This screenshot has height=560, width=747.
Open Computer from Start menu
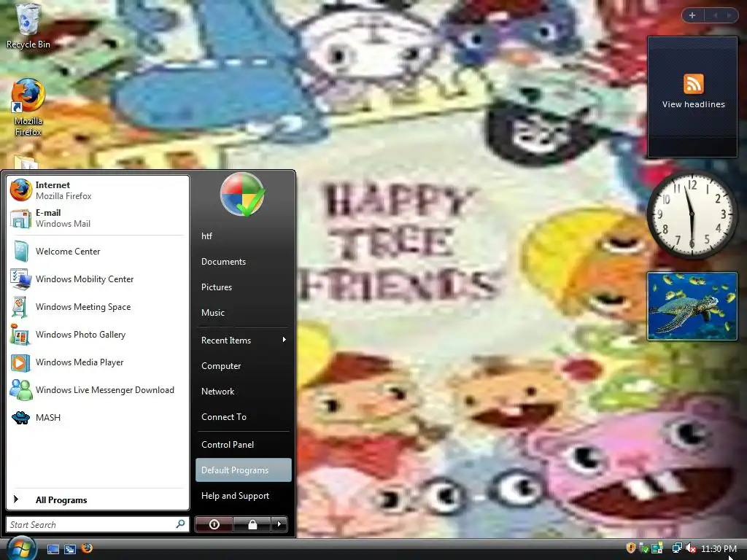coord(244,366)
